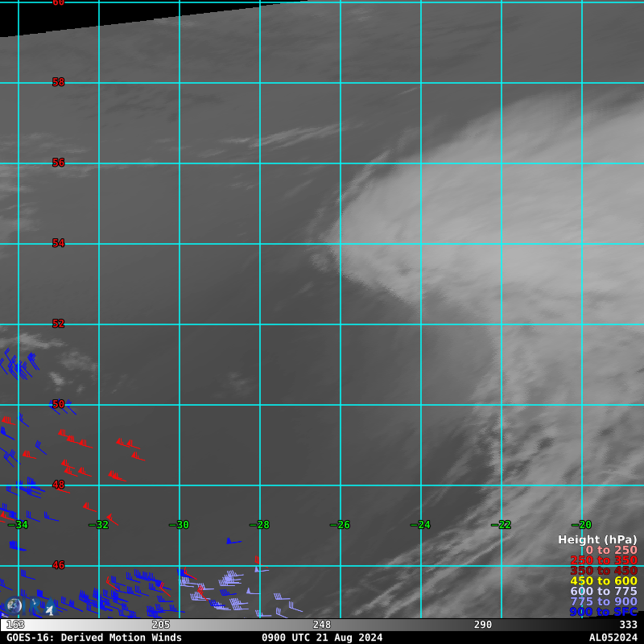Select the "0 to 250" legend entry
The width and height of the screenshot is (644, 644).
coord(611,550)
